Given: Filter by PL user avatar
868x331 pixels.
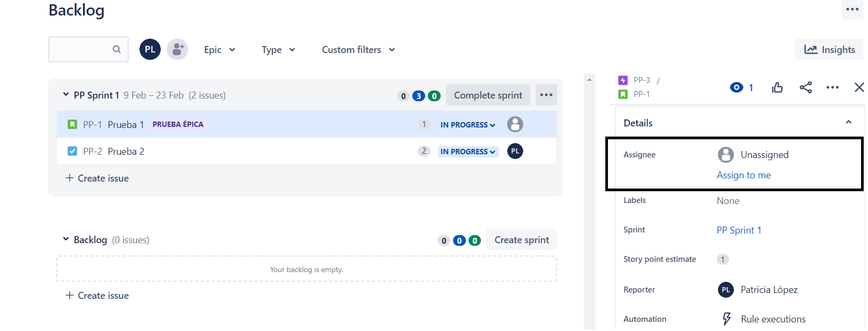Looking at the screenshot, I should 150,49.
